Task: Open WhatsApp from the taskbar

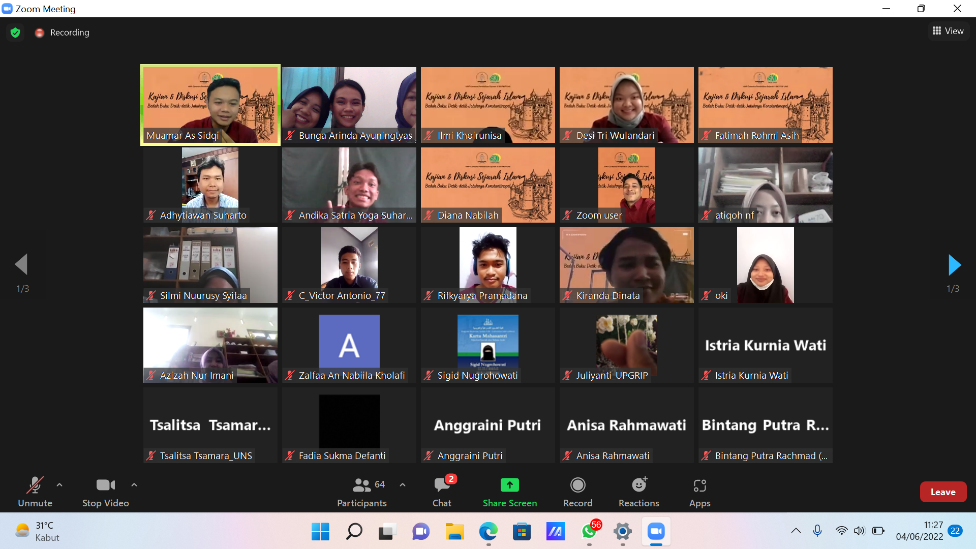Action: point(589,531)
